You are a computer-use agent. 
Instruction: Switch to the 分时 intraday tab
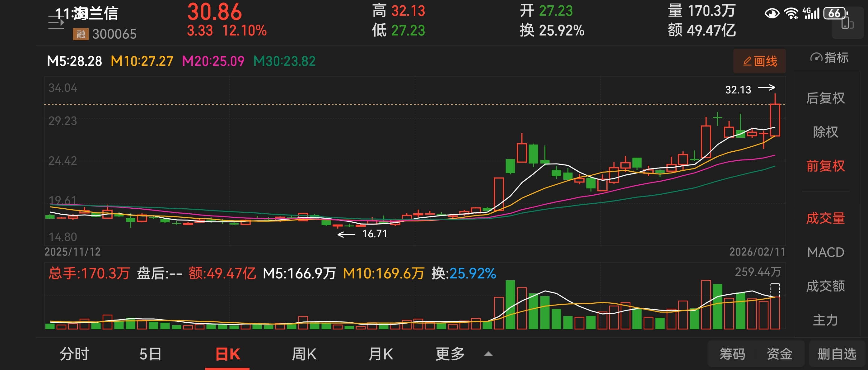[74, 354]
